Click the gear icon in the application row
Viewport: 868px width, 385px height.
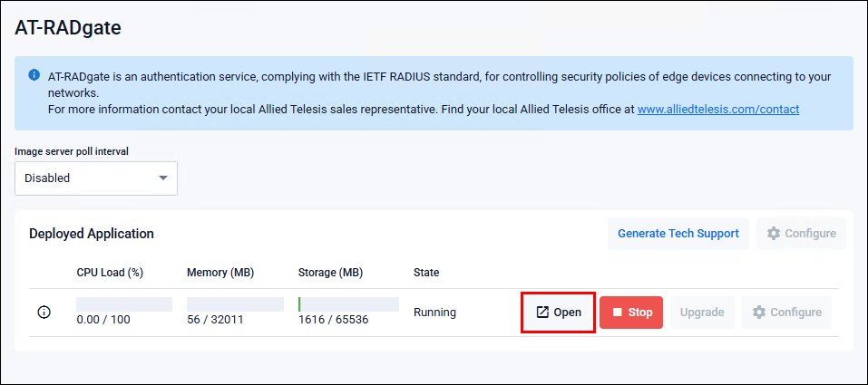click(x=759, y=313)
